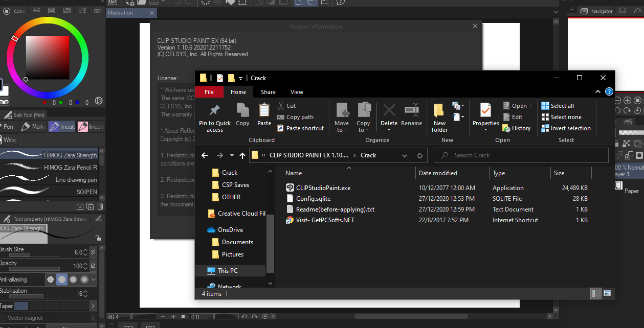The height and width of the screenshot is (328, 644).
Task: Click the Search Crack input field
Action: pyautogui.click(x=521, y=155)
